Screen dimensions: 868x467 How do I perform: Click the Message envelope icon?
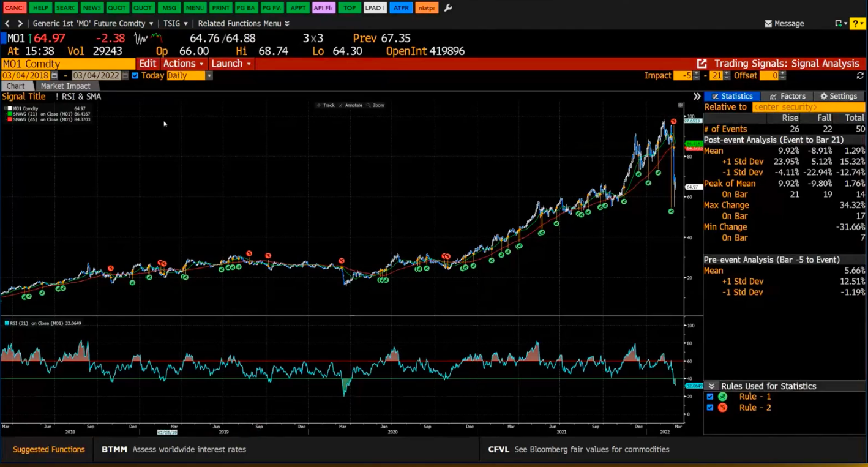coord(769,23)
